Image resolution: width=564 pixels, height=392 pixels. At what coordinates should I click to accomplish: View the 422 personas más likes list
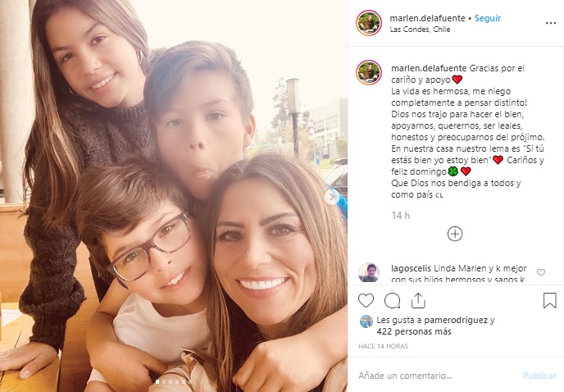[414, 331]
